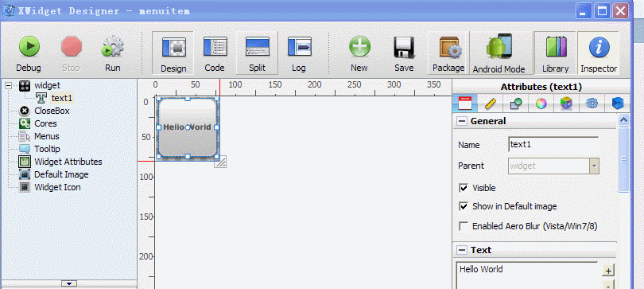Viewport: 644px width, 289px height.
Task: Click the Run gear icon
Action: click(113, 46)
